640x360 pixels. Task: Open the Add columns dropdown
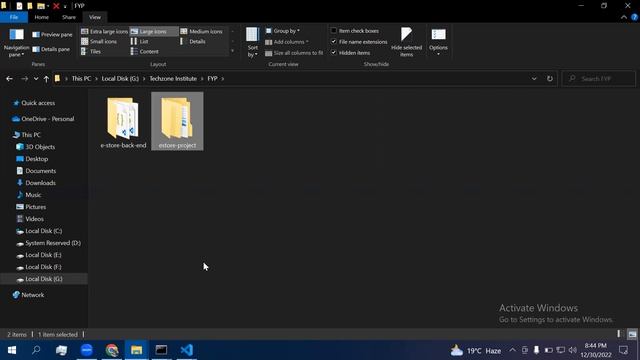tap(287, 42)
